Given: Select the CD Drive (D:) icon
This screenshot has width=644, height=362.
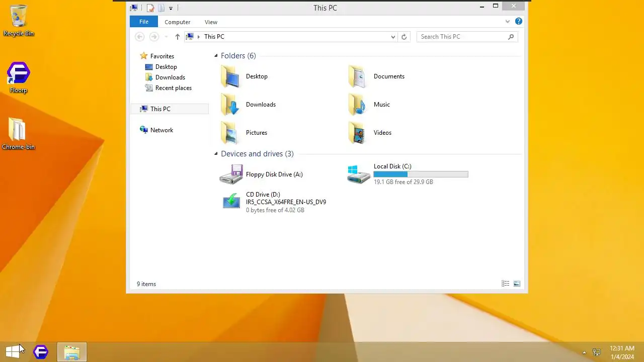Looking at the screenshot, I should point(231,201).
